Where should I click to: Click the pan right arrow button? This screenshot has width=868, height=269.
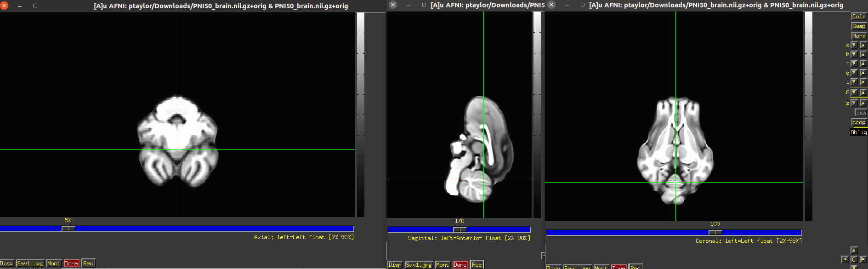click(863, 259)
